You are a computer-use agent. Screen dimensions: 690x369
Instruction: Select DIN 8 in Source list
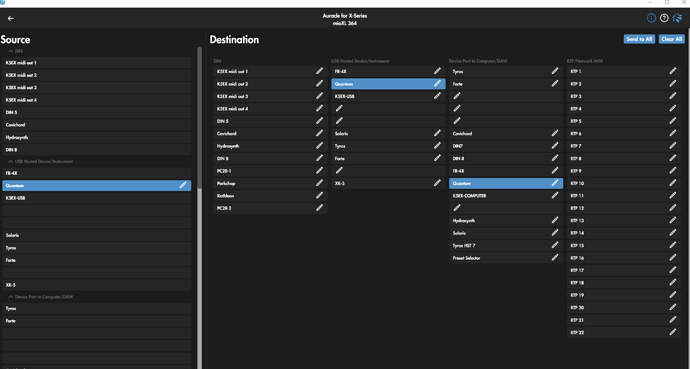(x=97, y=150)
